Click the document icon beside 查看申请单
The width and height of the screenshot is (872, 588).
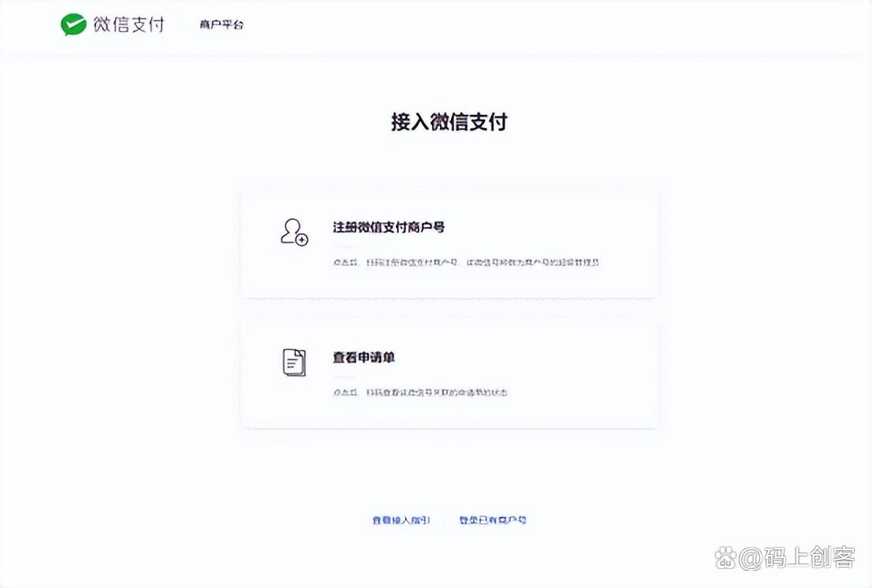294,363
